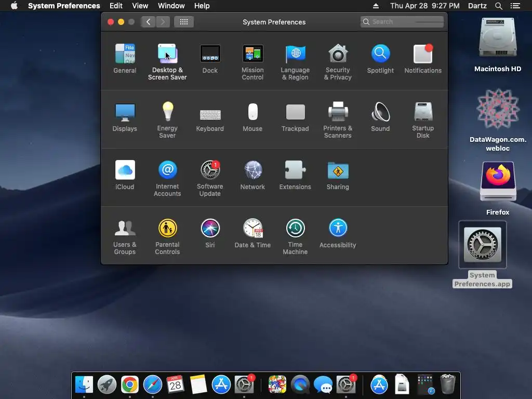Open iCloud preferences pane
This screenshot has width=532, height=399.
coord(125,175)
